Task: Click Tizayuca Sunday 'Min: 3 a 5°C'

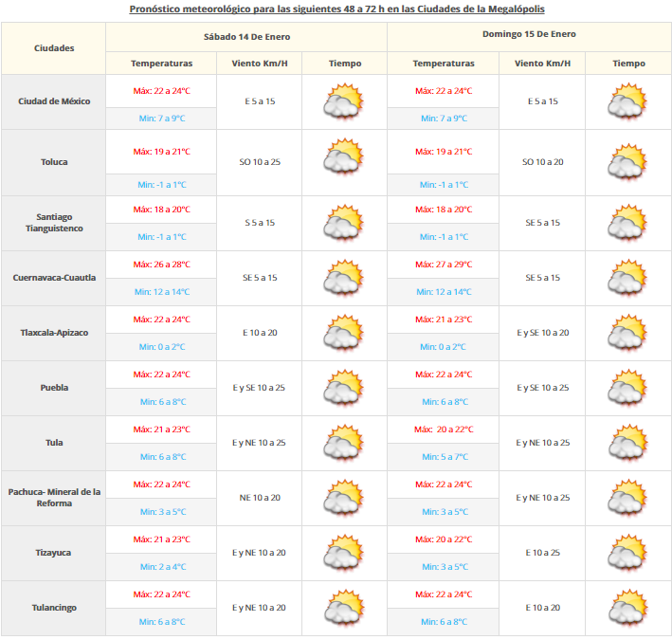Action: tap(445, 567)
